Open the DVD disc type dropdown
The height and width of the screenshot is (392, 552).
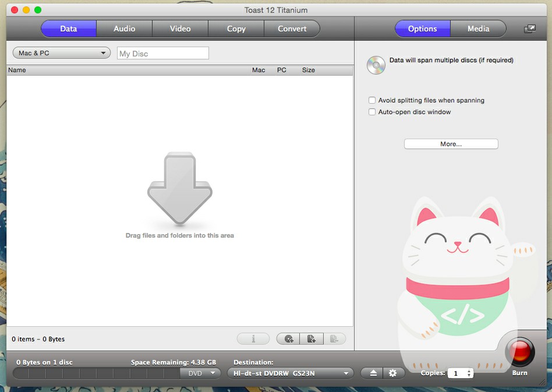[201, 373]
